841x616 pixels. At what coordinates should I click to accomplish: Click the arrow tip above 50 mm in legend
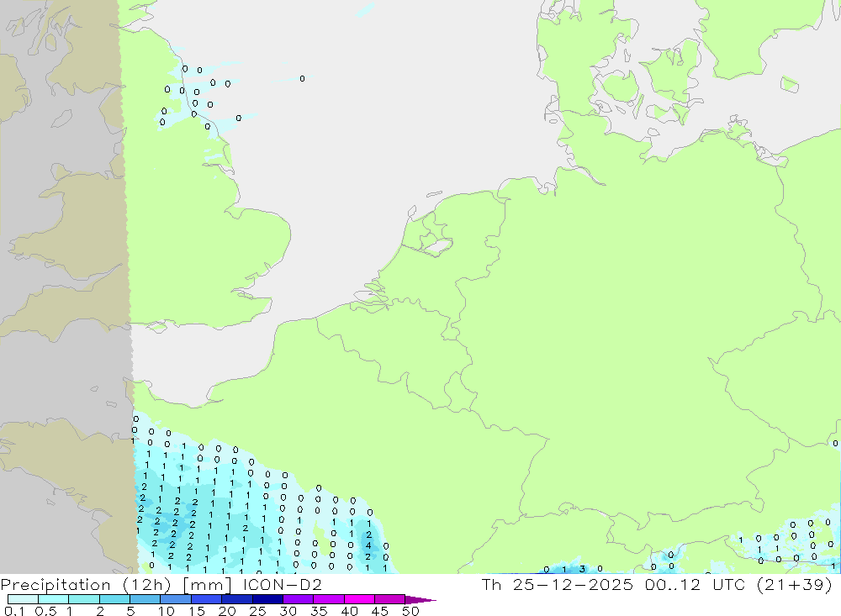[421, 600]
